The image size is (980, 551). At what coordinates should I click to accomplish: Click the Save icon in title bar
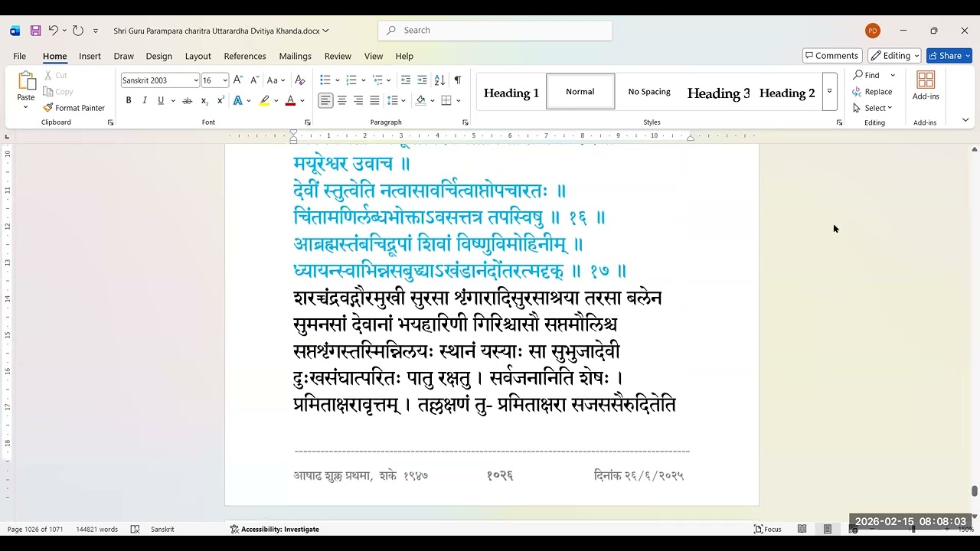35,31
